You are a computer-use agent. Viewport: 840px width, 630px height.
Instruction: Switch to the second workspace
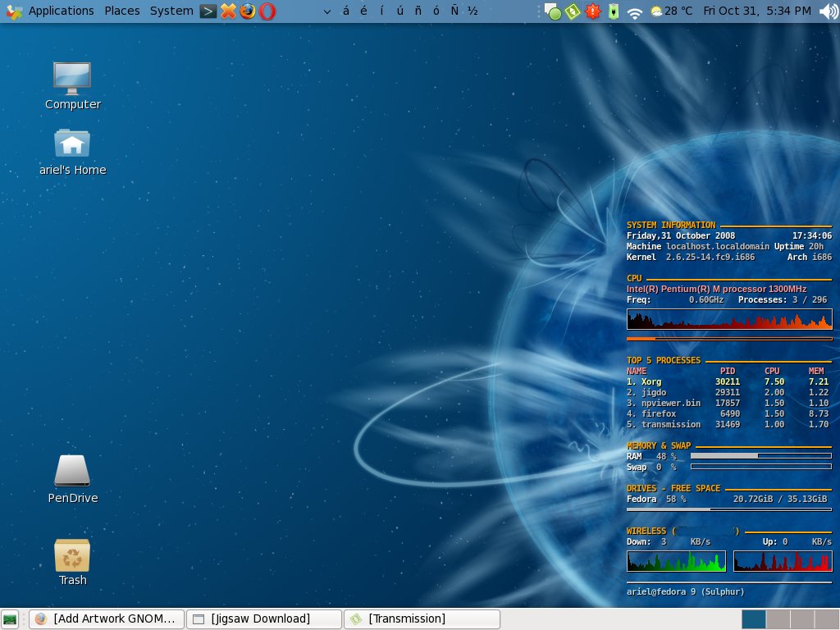(778, 619)
